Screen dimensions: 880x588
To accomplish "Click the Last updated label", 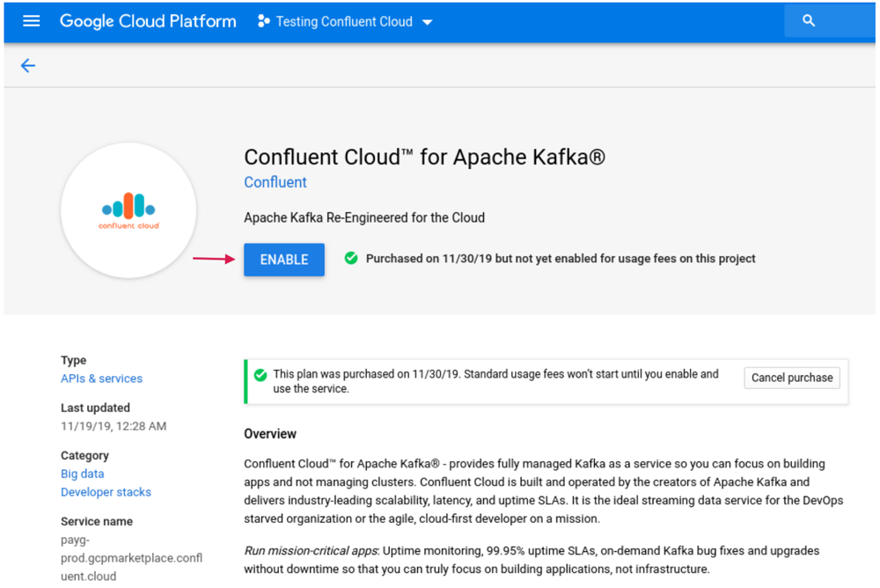I will point(95,408).
